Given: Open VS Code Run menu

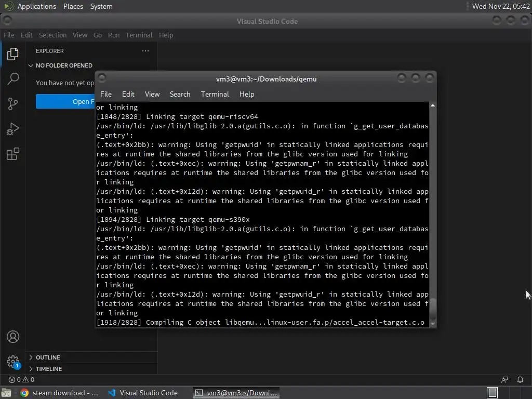Looking at the screenshot, I should click(114, 35).
